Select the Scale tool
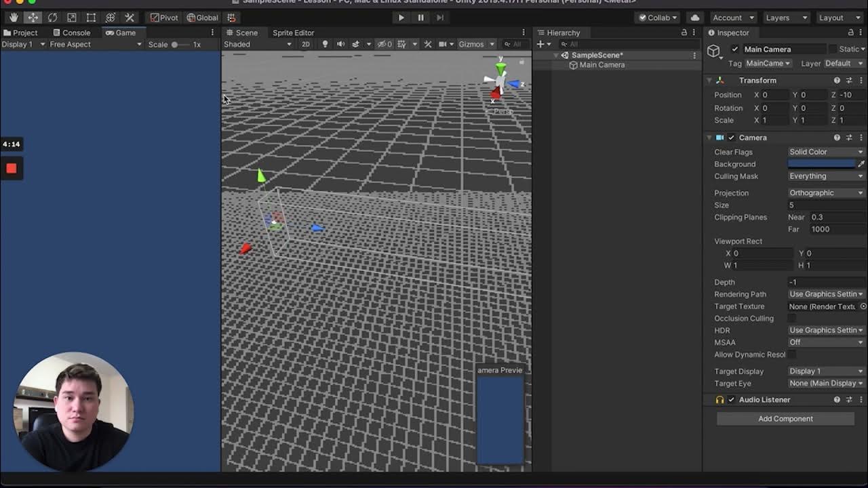The width and height of the screenshot is (868, 488). click(x=71, y=18)
